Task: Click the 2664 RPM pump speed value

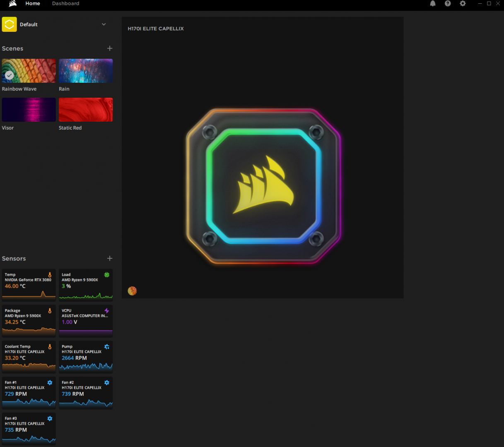Action: click(x=74, y=358)
